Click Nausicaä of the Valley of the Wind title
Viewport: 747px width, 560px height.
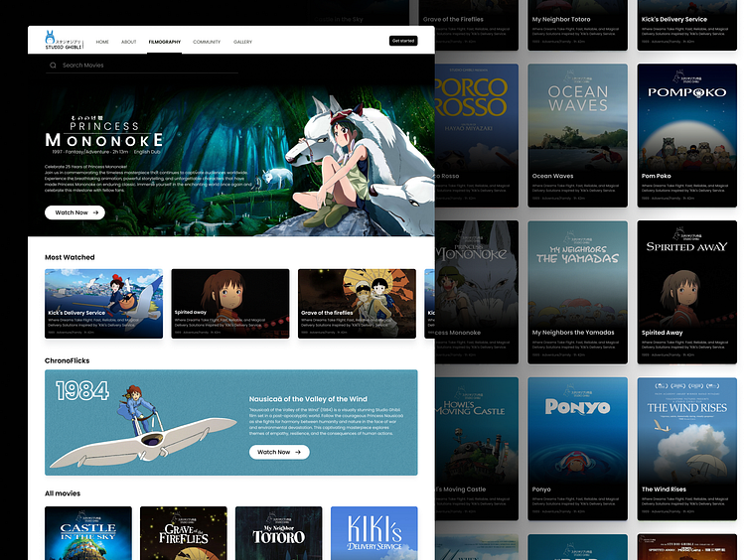click(x=308, y=399)
